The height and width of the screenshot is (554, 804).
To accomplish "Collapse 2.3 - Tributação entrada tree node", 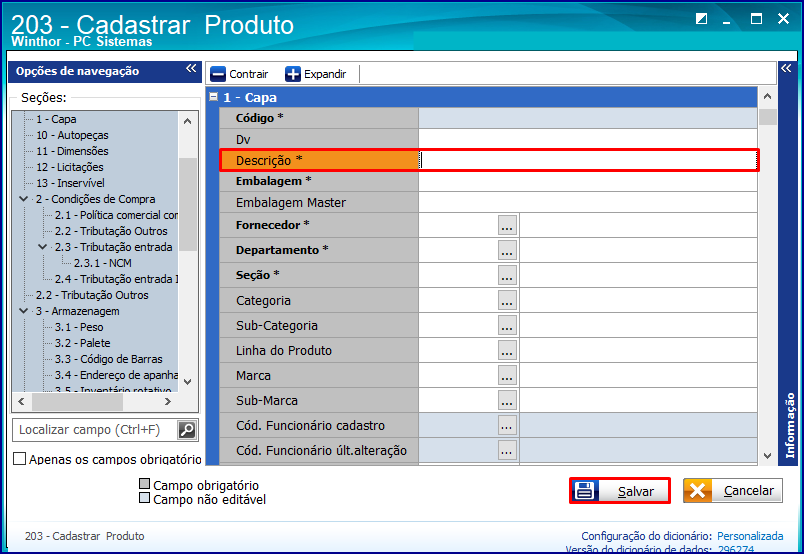I will (x=43, y=247).
